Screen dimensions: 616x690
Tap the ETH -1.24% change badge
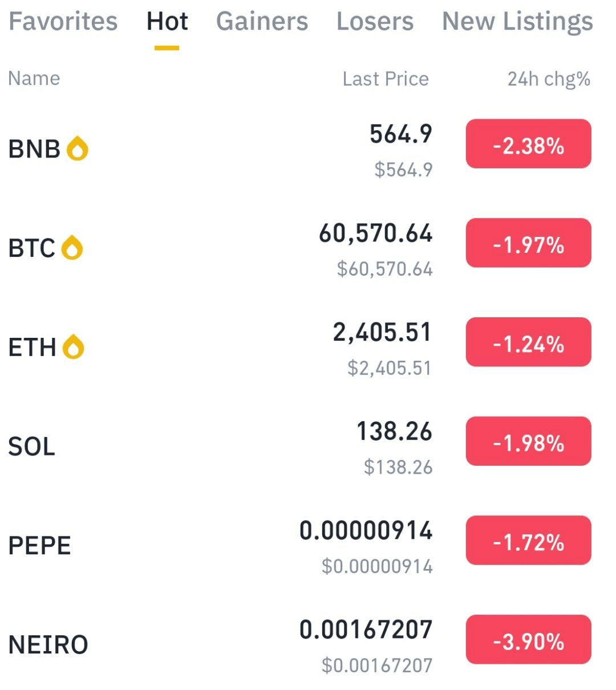click(529, 342)
